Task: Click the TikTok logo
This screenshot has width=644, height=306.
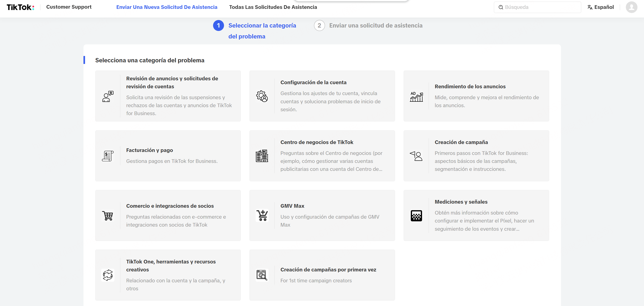Action: pos(20,7)
